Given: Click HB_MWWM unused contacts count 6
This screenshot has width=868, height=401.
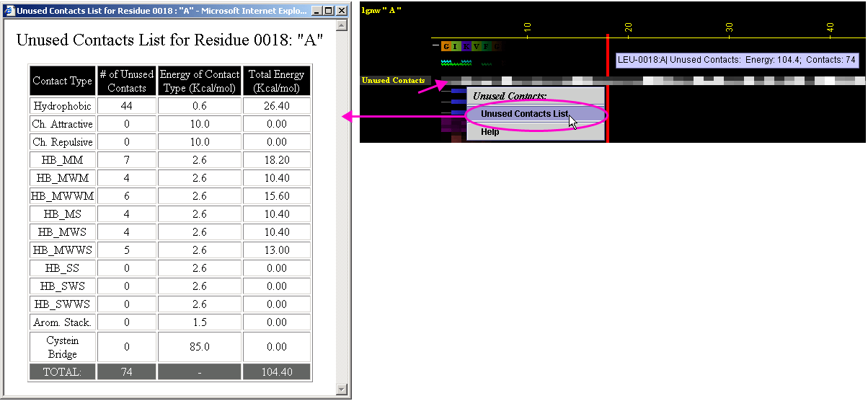Looking at the screenshot, I should click(126, 196).
